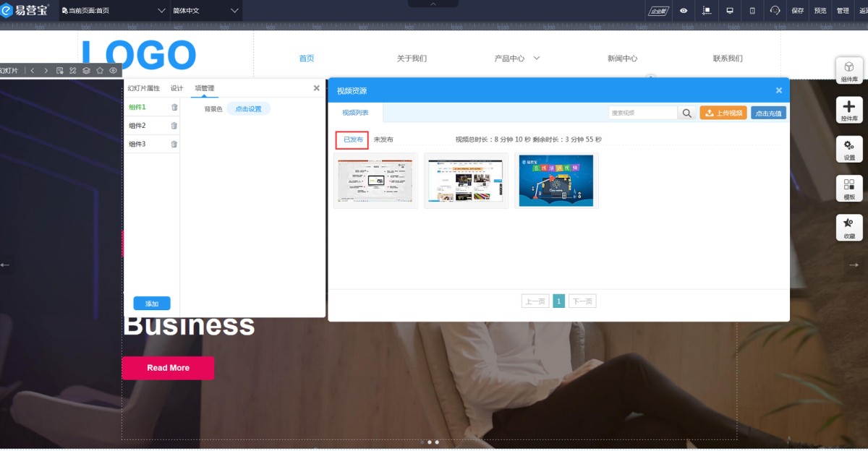Close the slideshow properties panel
The image size is (868, 451).
click(x=316, y=88)
